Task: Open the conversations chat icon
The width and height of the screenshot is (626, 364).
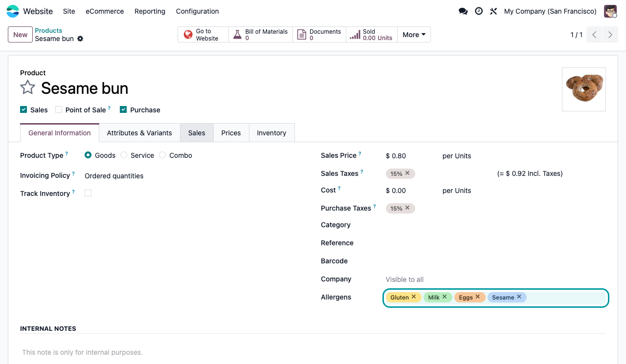Action: click(463, 11)
